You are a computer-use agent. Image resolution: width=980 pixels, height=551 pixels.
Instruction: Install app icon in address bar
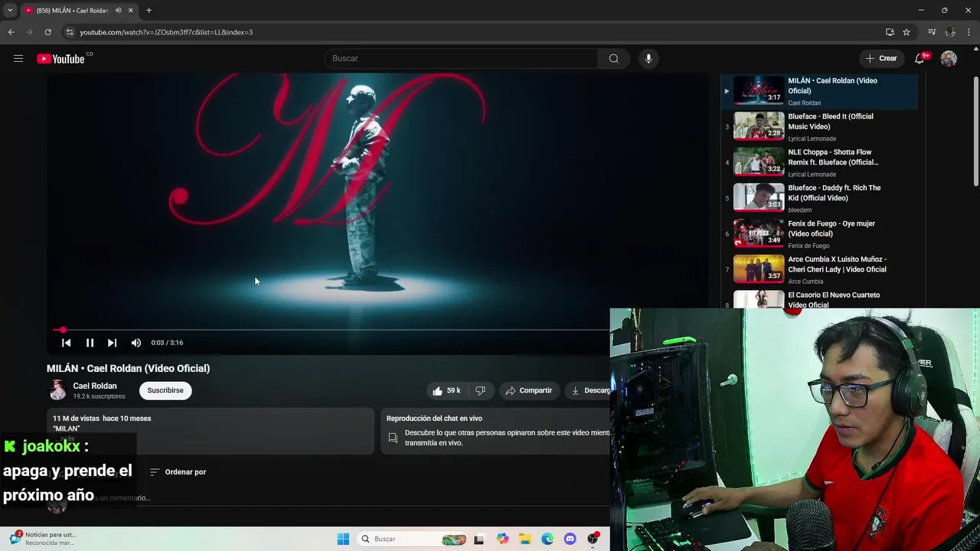coord(890,32)
